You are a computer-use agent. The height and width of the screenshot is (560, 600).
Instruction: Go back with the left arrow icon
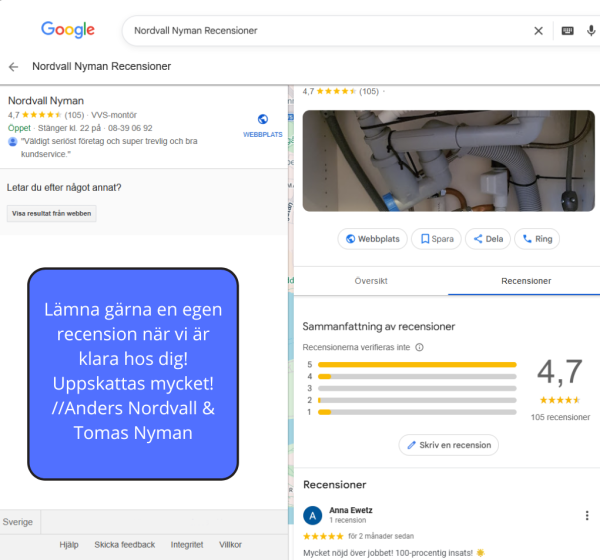point(13,67)
